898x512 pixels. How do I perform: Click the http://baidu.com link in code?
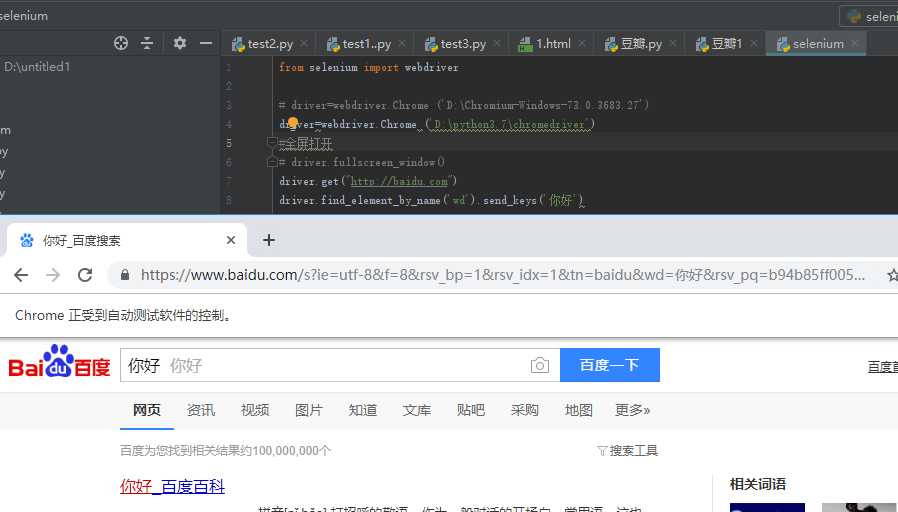(399, 182)
